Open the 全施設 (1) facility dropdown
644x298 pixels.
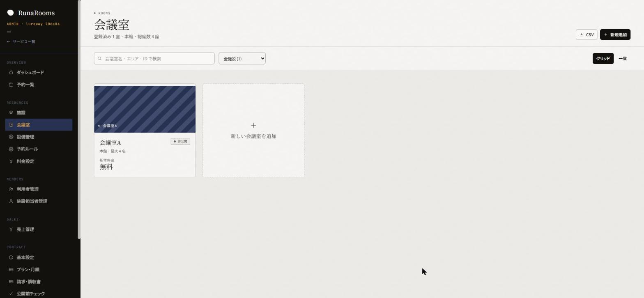tap(242, 58)
